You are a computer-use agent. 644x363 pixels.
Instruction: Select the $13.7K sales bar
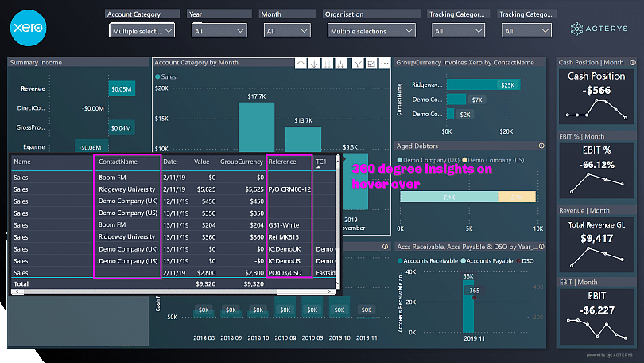pos(303,139)
